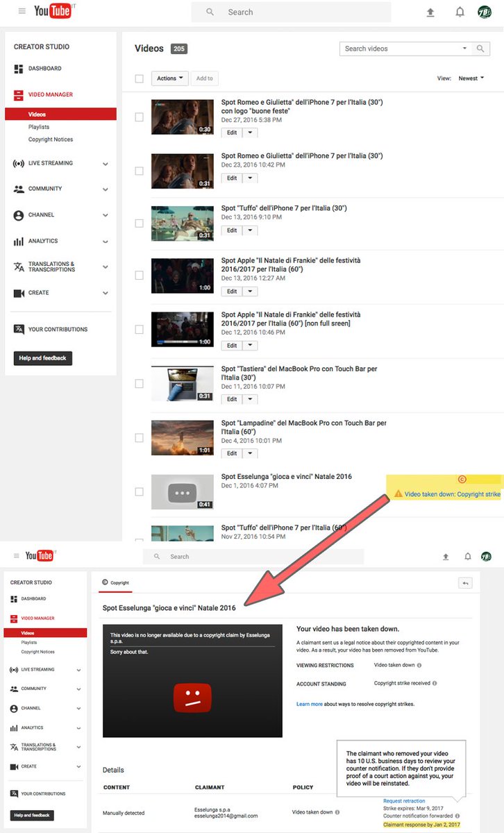Click magnifier button beside Search videos field
The image size is (504, 833).
[x=480, y=49]
